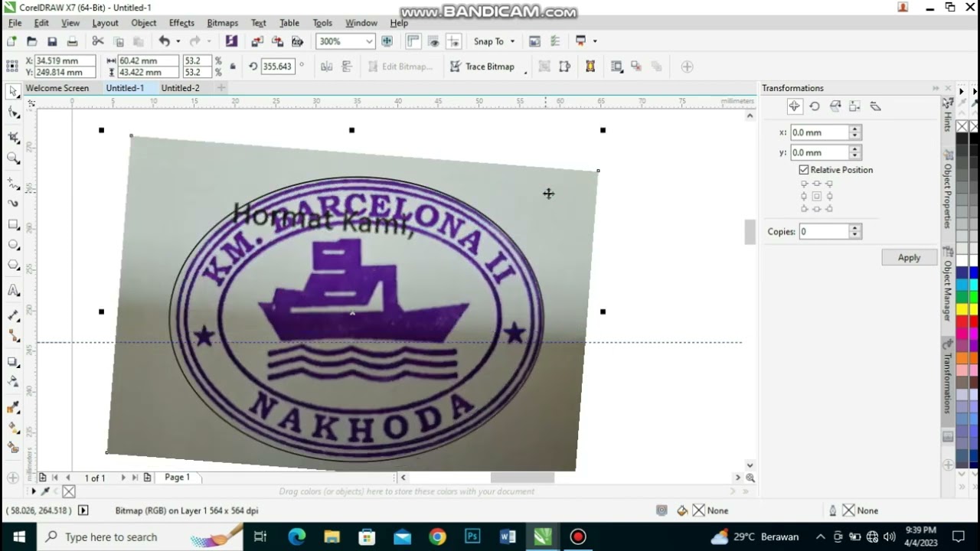
Task: Open the Scale and Mirror transformation icon
Action: [x=835, y=106]
